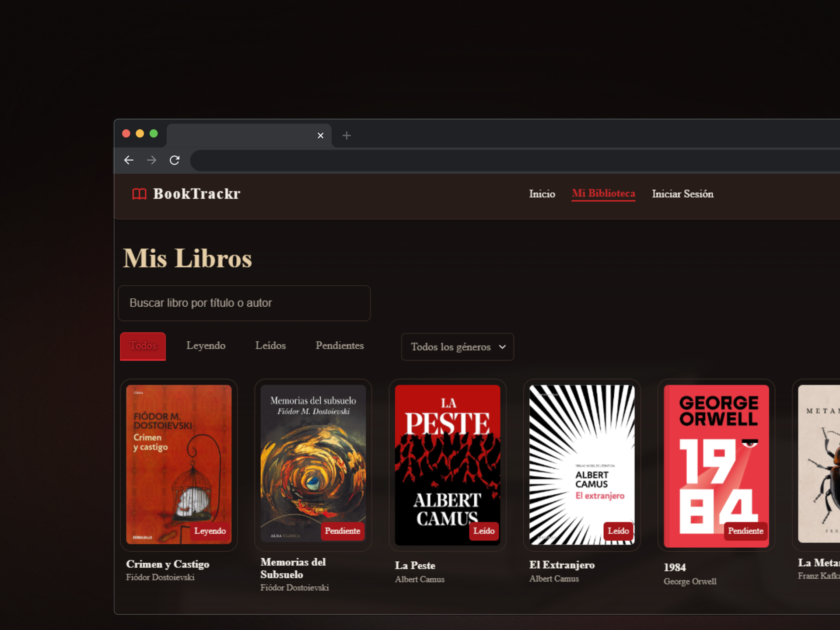Enable the Leídos filter
The height and width of the screenshot is (630, 840).
pyautogui.click(x=270, y=346)
